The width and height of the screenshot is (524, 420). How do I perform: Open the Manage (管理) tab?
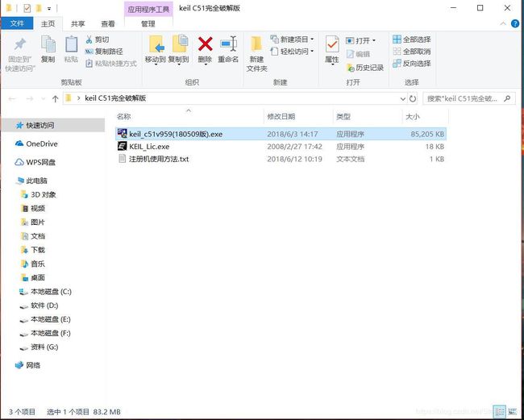[148, 23]
